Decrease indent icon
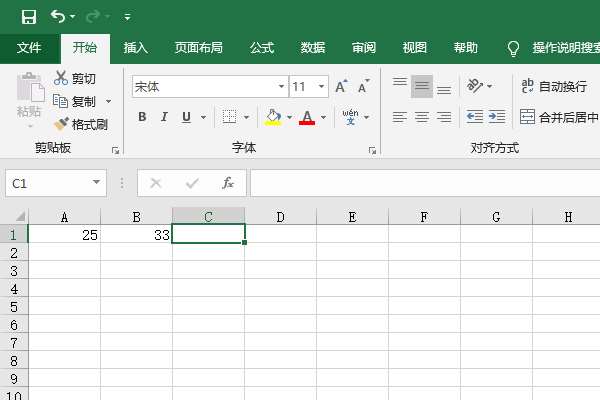Screen dimensions: 600x400 475,117
